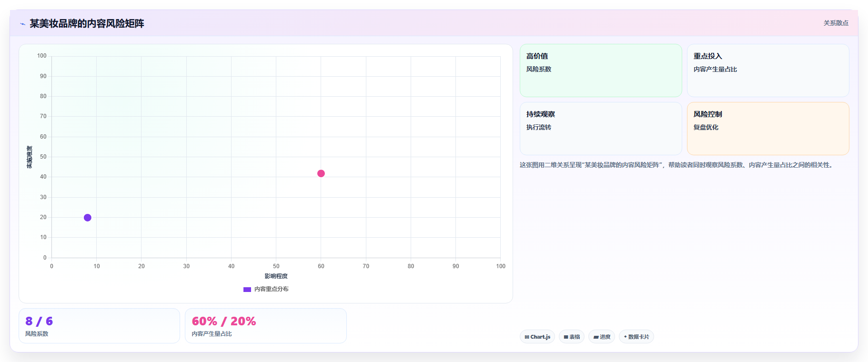868x362 pixels.
Task: Click the 进度 tag icon
Action: pos(596,337)
